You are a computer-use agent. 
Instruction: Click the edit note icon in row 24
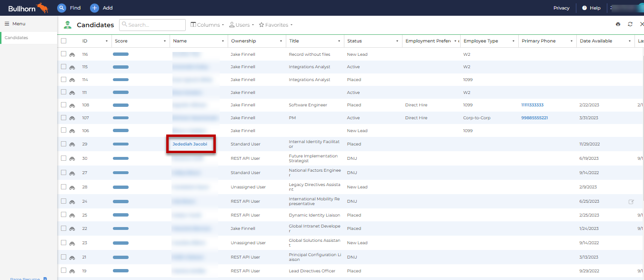(x=631, y=202)
